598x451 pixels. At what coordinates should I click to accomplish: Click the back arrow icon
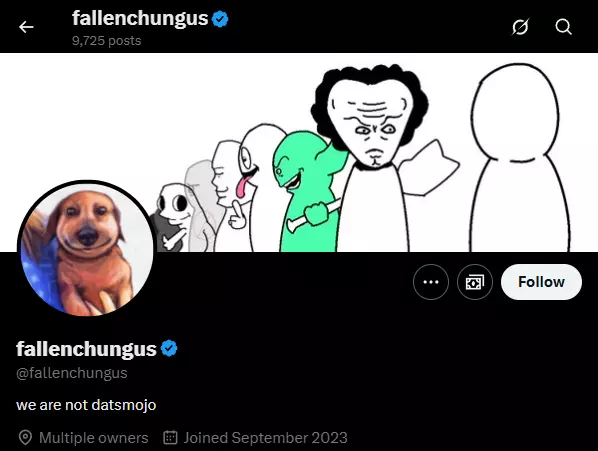26,27
